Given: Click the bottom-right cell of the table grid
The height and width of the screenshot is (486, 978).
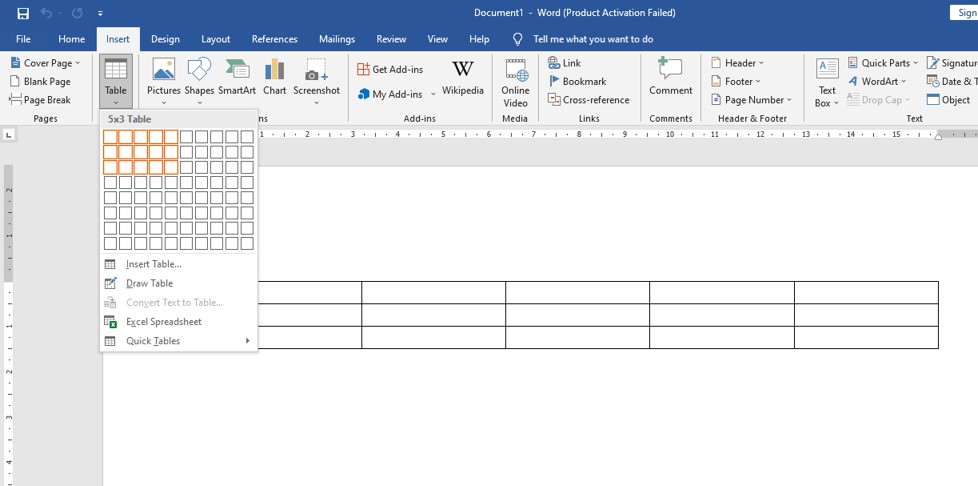Looking at the screenshot, I should 247,243.
